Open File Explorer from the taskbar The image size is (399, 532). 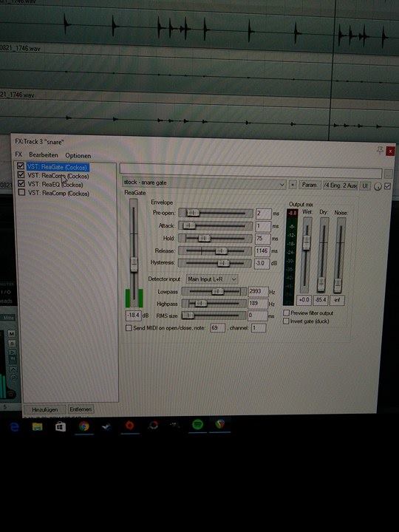(38, 426)
